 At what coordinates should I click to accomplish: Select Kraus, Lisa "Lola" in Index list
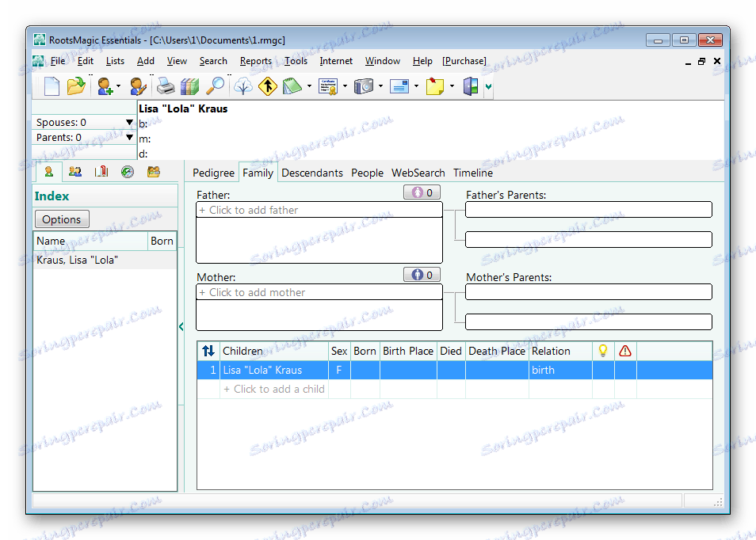coord(105,260)
